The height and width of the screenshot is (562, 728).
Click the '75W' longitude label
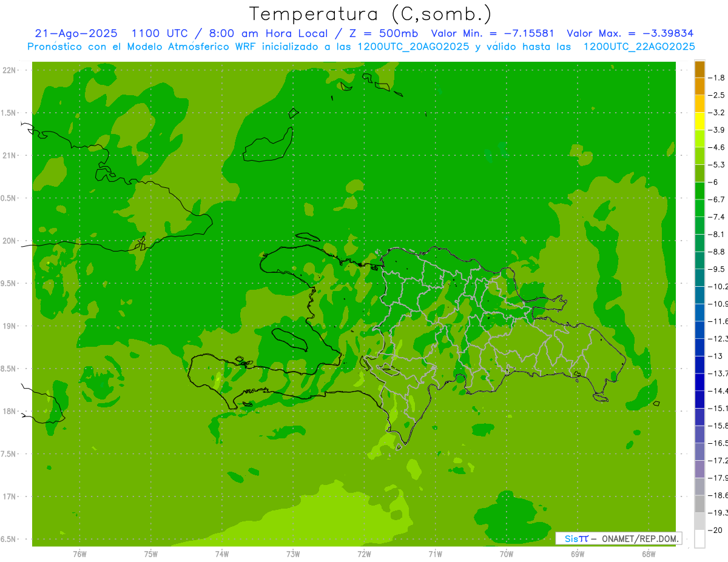point(150,554)
